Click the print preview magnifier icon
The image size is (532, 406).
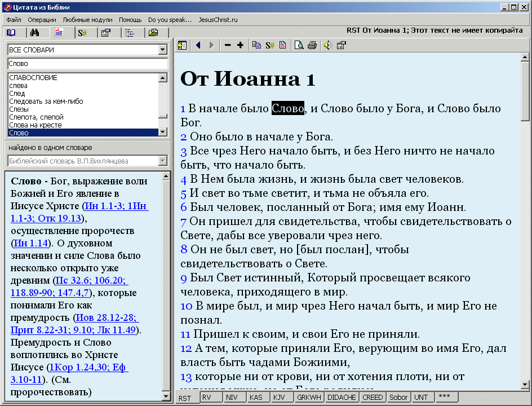299,46
